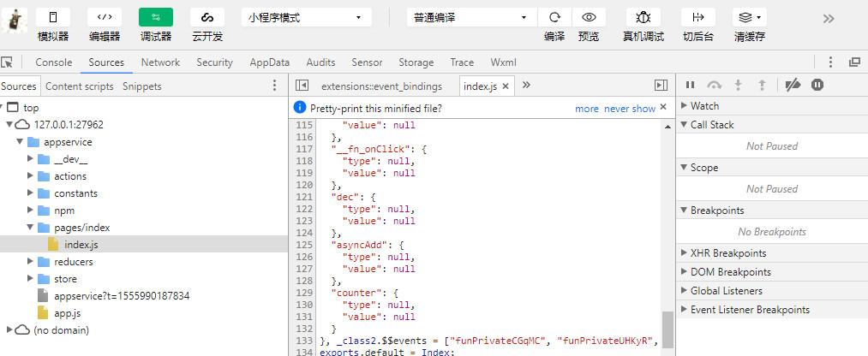868x356 pixels.
Task: Click the clear cache (清缓存) layers icon
Action: [x=749, y=17]
